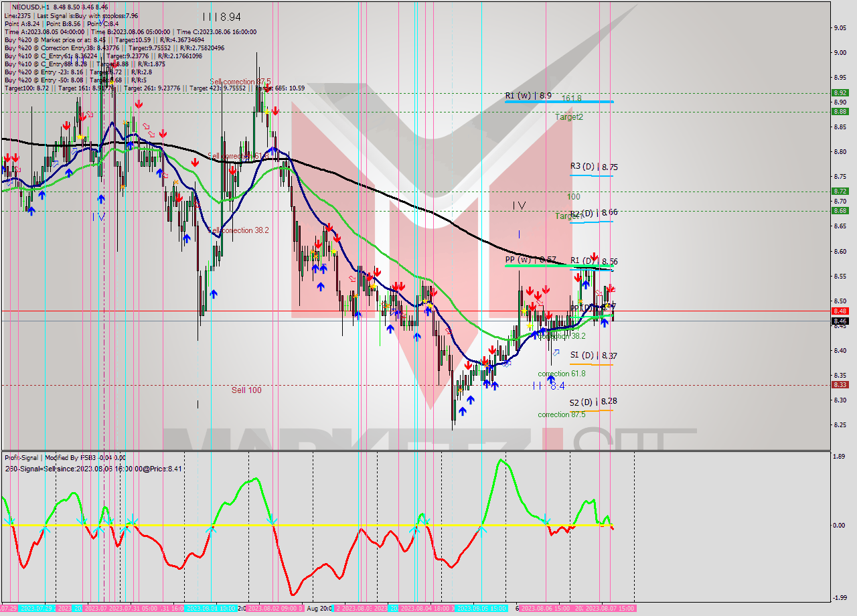Click the 8.25 price scale value

(839, 425)
